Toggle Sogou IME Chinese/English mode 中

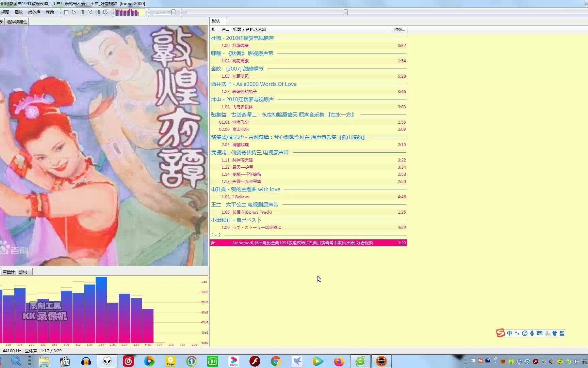(509, 334)
